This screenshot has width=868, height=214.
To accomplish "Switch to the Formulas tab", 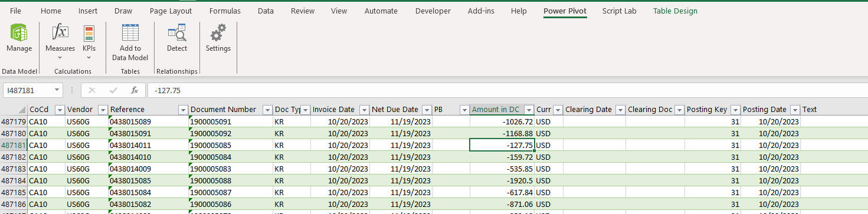I will coord(225,11).
